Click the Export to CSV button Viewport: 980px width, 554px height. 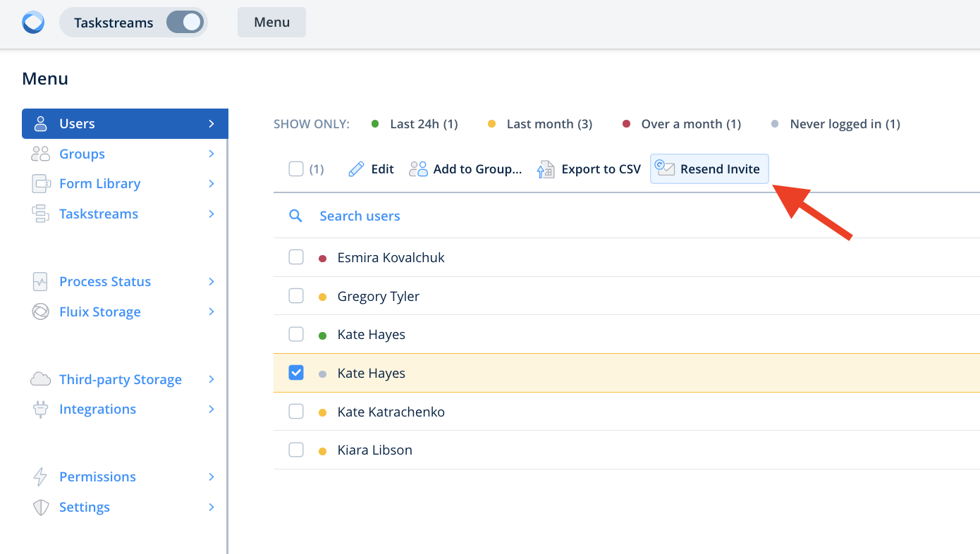coord(589,169)
